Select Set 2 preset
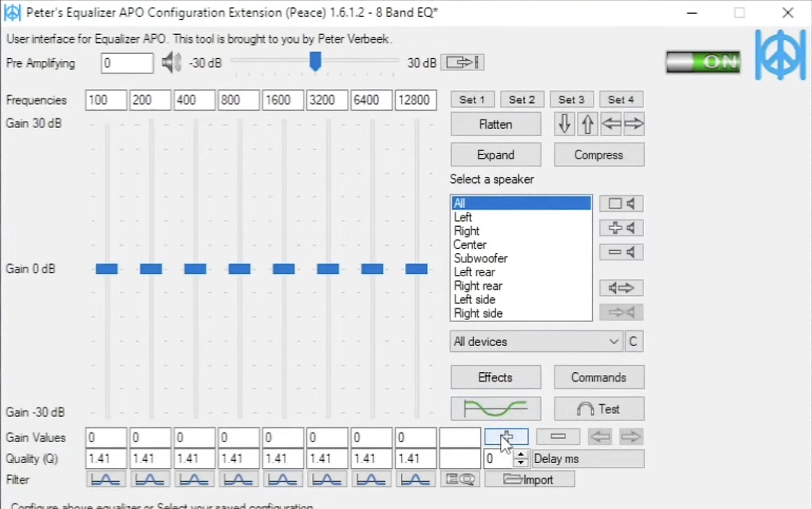Image resolution: width=812 pixels, height=509 pixels. [x=522, y=100]
